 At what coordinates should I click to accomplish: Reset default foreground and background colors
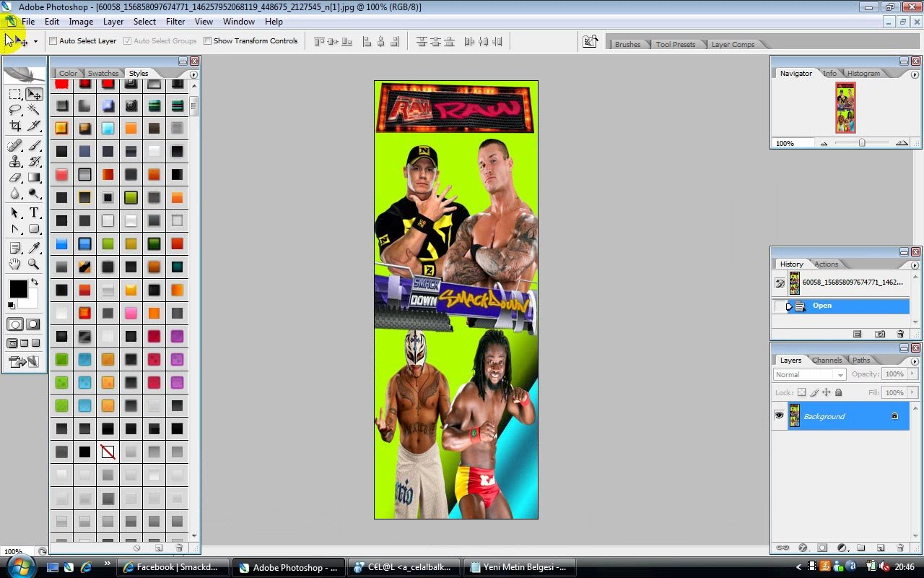11,306
